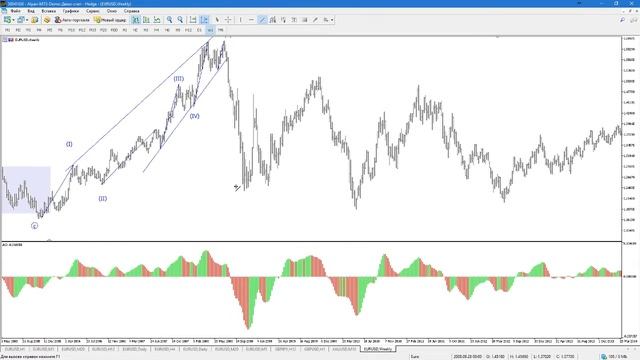The height and width of the screenshot is (360, 640).
Task: Set timeframe to M30
Action: tap(114, 30)
